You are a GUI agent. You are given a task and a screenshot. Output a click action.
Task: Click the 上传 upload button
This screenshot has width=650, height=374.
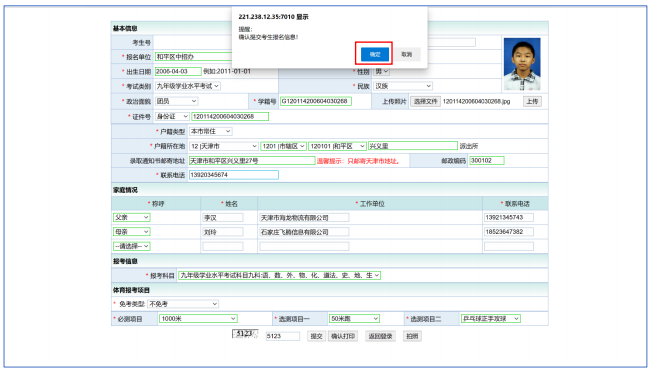532,102
